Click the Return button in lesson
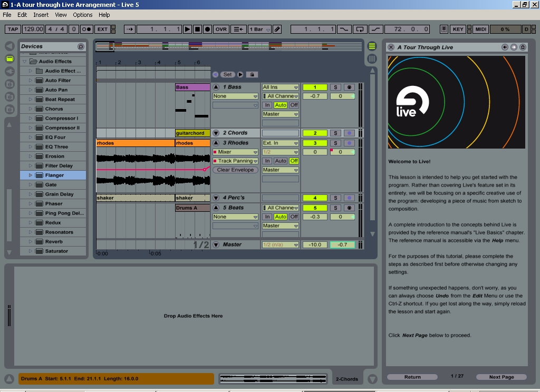 pyautogui.click(x=412, y=377)
